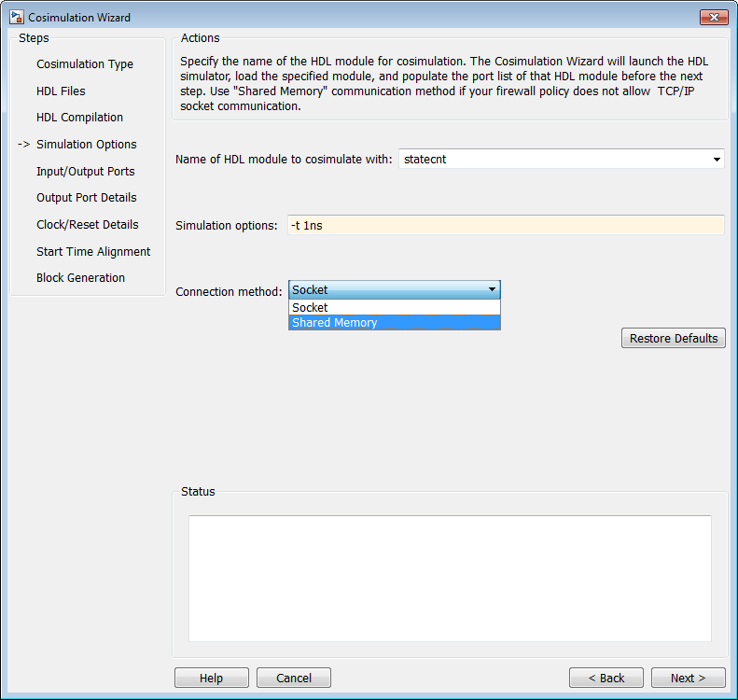This screenshot has height=700, width=738.
Task: Select the Simulation Options step
Action: click(87, 144)
